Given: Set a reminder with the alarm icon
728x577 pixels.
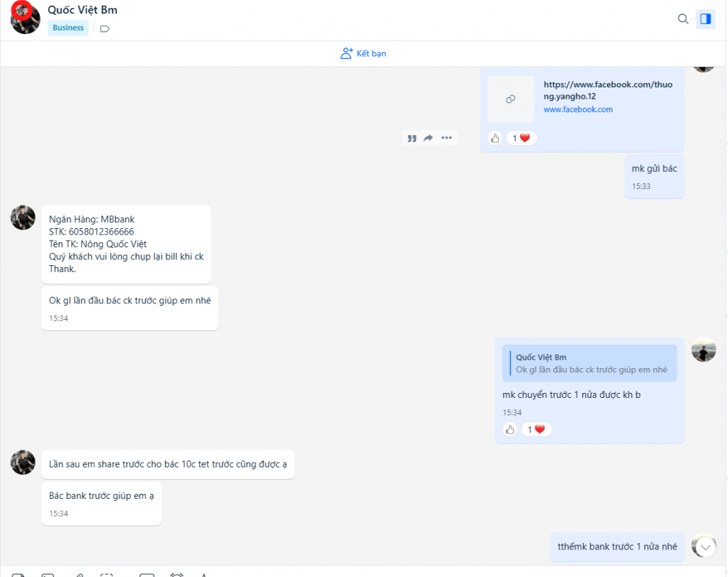Looking at the screenshot, I should click(176, 574).
